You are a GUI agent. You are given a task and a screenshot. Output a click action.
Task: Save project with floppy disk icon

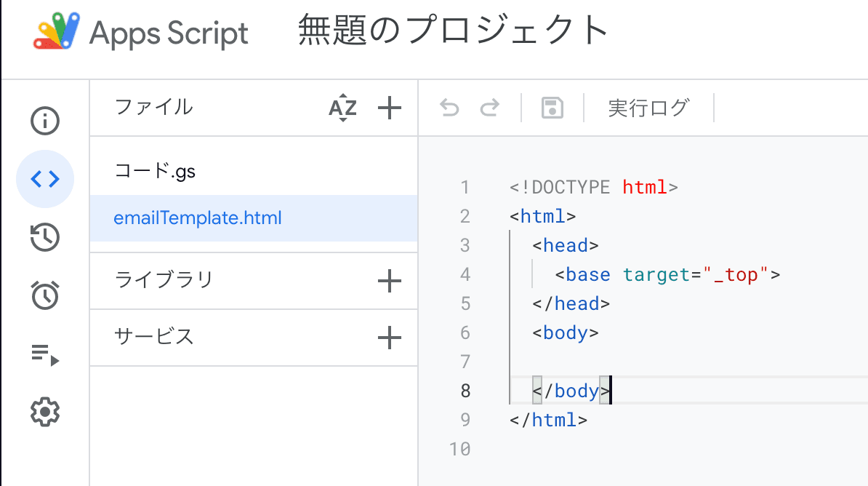[552, 108]
